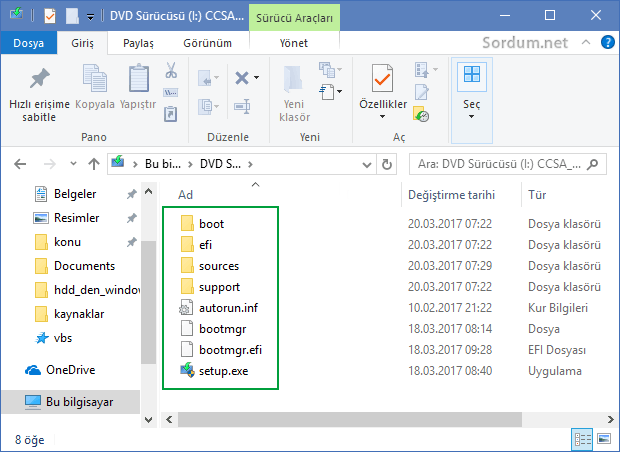Screen dimensions: 620x452
Task: Click the History icon in Aç group
Action: click(x=421, y=114)
